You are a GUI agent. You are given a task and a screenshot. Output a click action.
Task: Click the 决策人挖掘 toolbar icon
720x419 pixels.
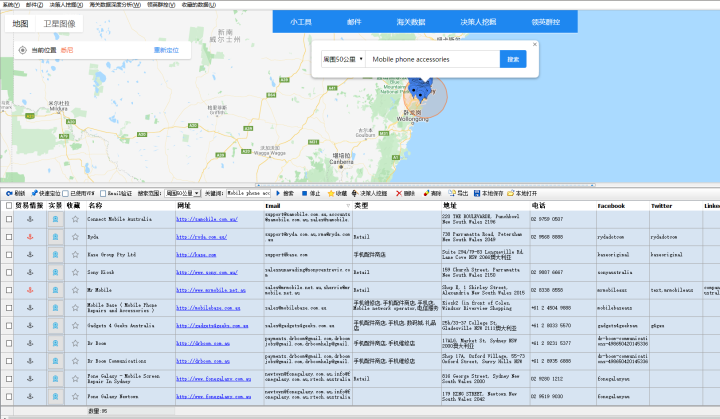354,193
